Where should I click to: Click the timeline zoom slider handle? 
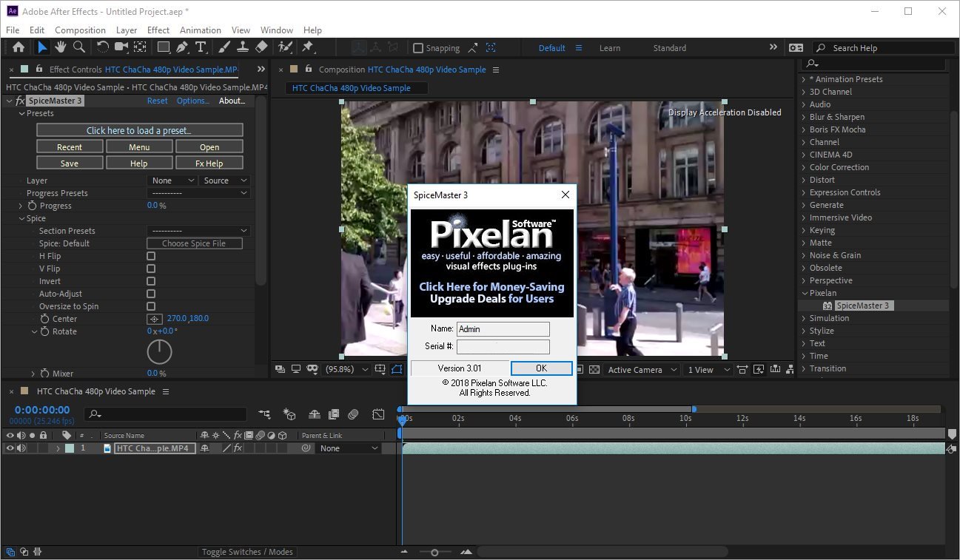pos(434,552)
